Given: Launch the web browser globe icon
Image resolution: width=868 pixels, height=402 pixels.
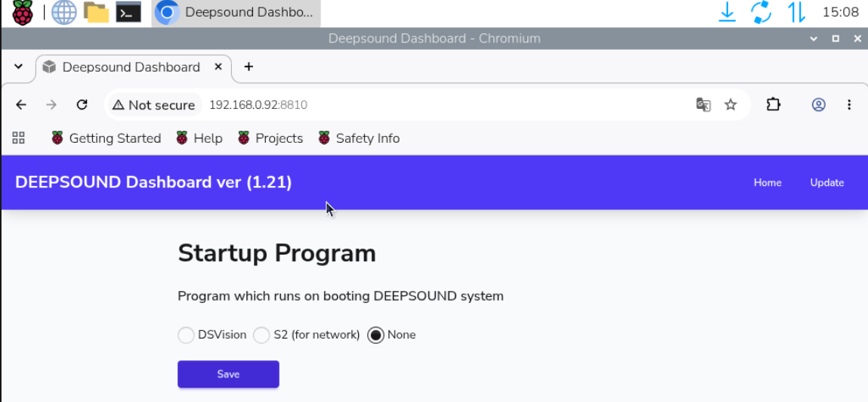Looking at the screenshot, I should tap(63, 12).
